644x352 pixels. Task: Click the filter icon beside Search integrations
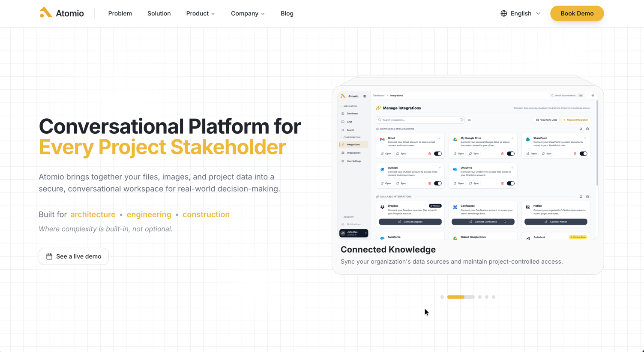pos(470,120)
